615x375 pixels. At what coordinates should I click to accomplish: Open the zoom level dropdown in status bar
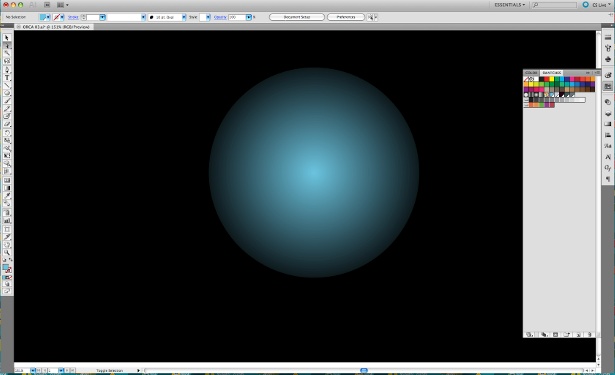click(33, 370)
